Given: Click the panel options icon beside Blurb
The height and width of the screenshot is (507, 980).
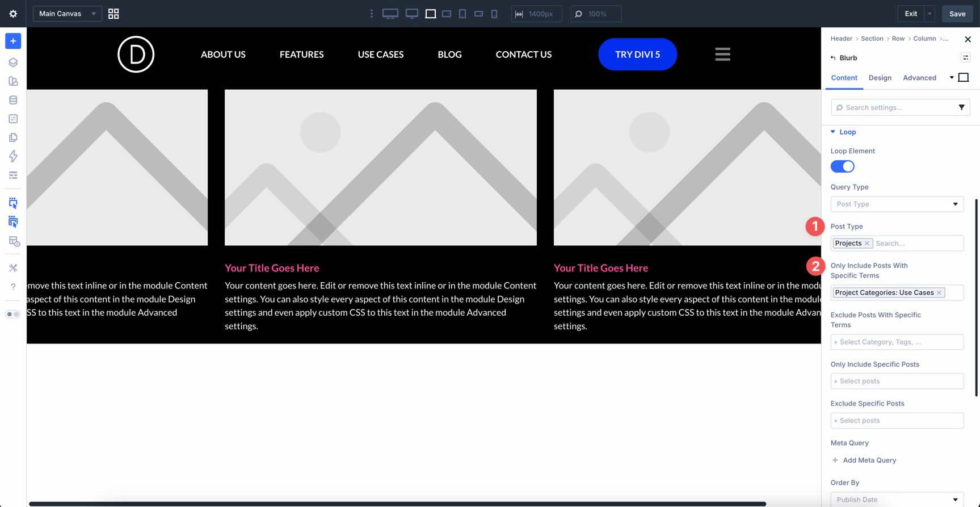Looking at the screenshot, I should click(965, 57).
